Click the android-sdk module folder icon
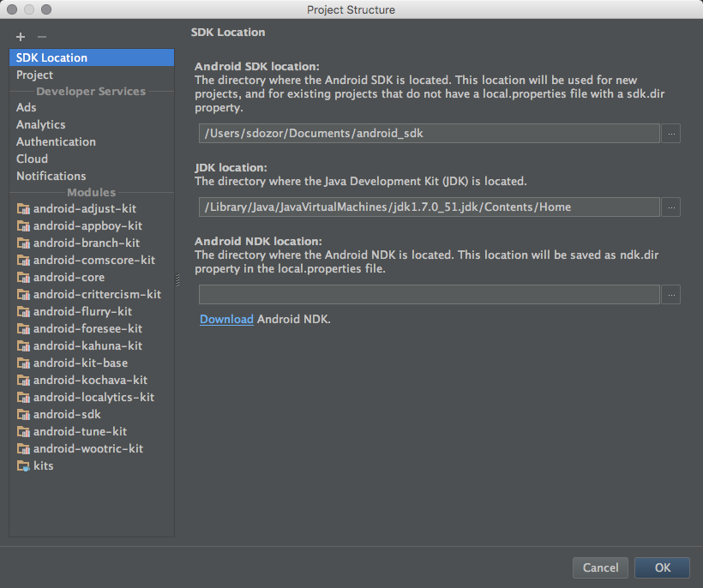 (23, 415)
